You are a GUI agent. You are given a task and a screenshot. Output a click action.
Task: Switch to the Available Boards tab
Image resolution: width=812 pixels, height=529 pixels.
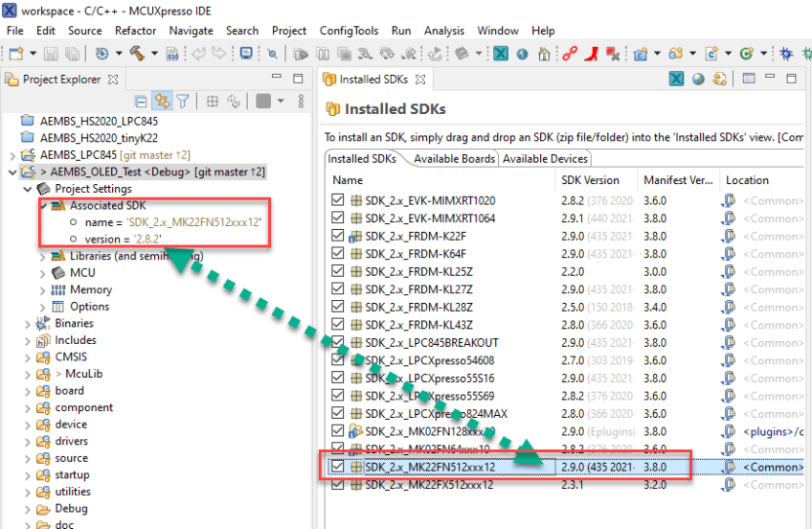click(454, 159)
